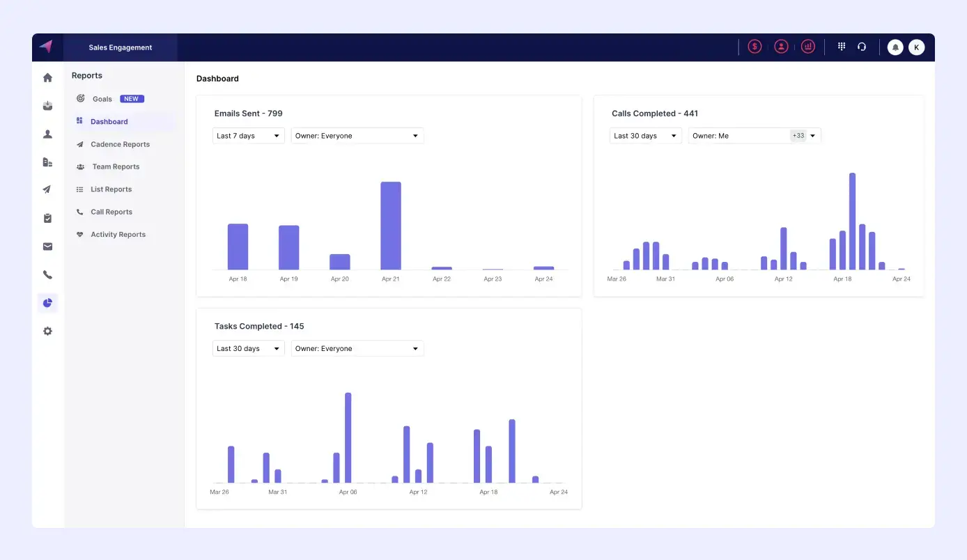Image resolution: width=967 pixels, height=560 pixels.
Task: Open the notifications bell icon
Action: [895, 47]
